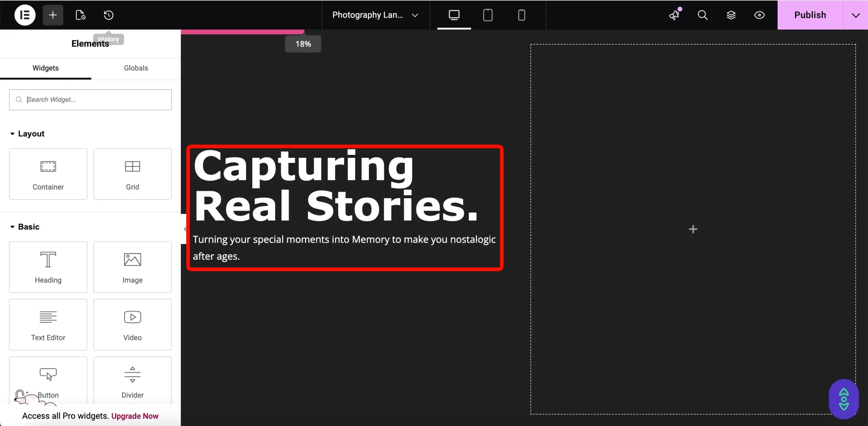
Task: Preview changes with the eye icon
Action: point(759,15)
